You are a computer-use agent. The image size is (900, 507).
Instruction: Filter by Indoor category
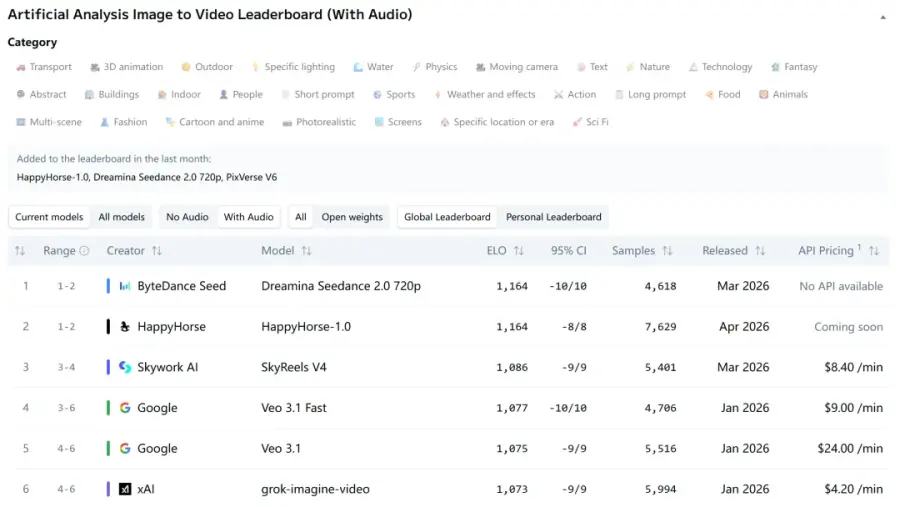click(179, 95)
